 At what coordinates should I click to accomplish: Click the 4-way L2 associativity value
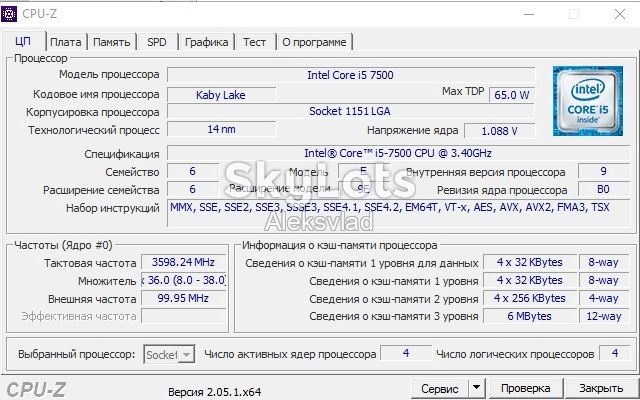(x=604, y=298)
